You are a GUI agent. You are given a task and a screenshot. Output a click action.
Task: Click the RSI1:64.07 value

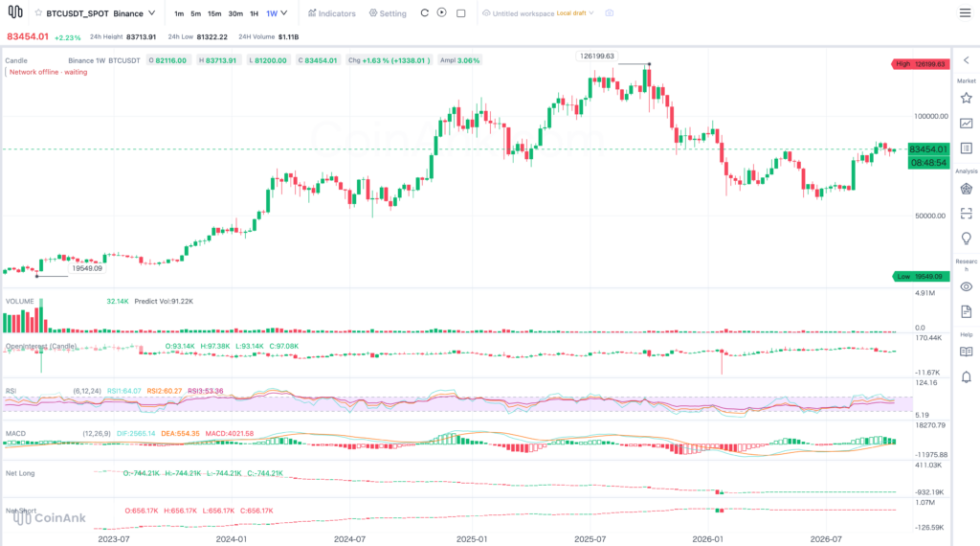(x=123, y=391)
